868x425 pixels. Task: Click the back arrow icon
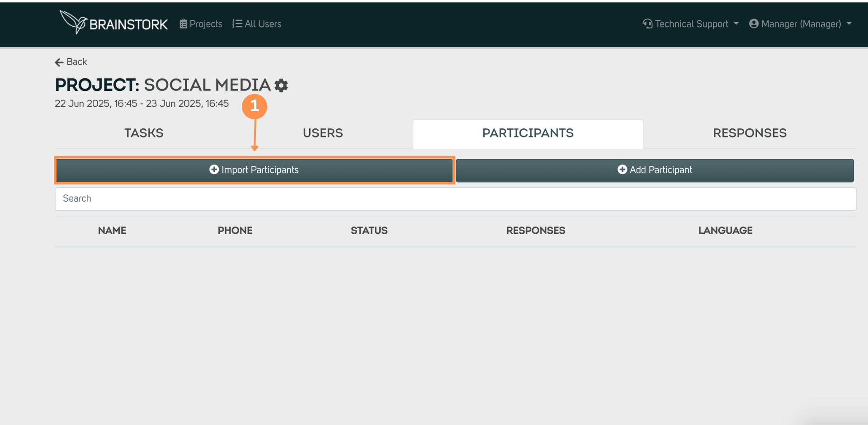click(x=59, y=62)
